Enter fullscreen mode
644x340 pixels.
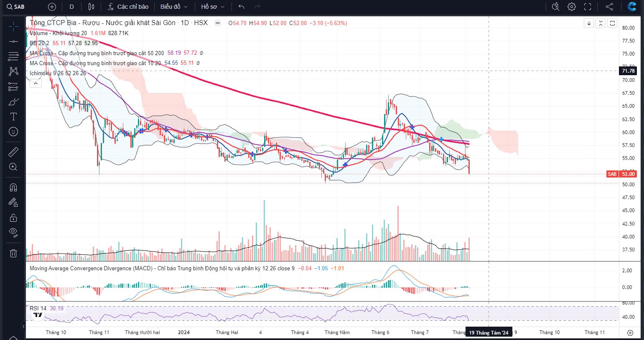point(588,7)
